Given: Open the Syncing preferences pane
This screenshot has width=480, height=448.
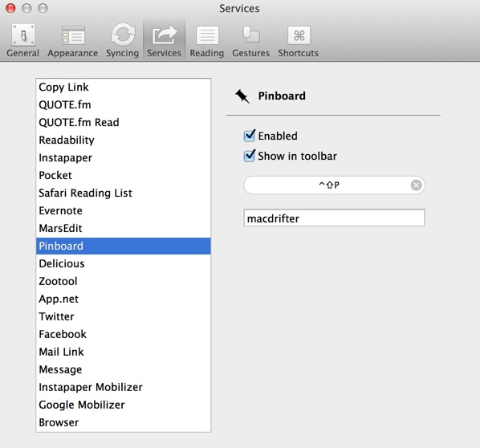Looking at the screenshot, I should point(123,41).
